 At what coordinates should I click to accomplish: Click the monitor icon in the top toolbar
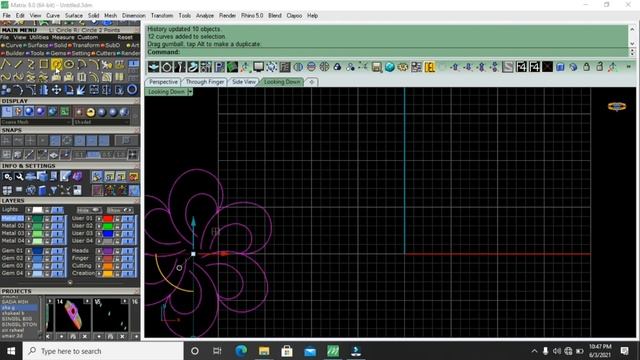tap(258, 67)
